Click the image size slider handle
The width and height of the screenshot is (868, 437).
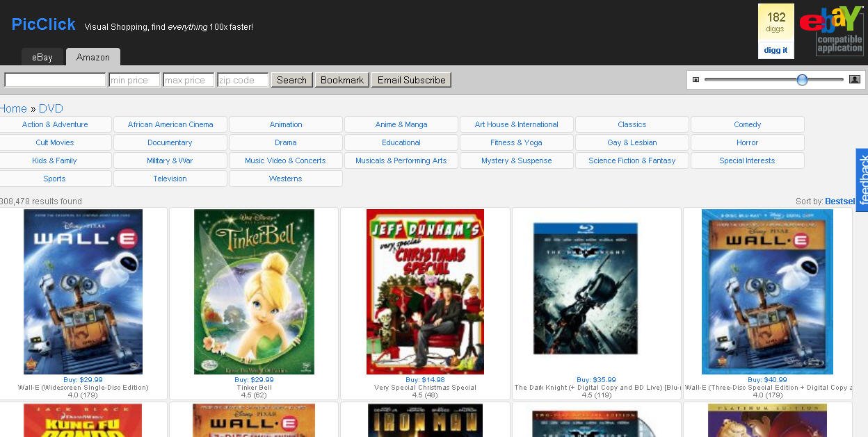click(802, 80)
